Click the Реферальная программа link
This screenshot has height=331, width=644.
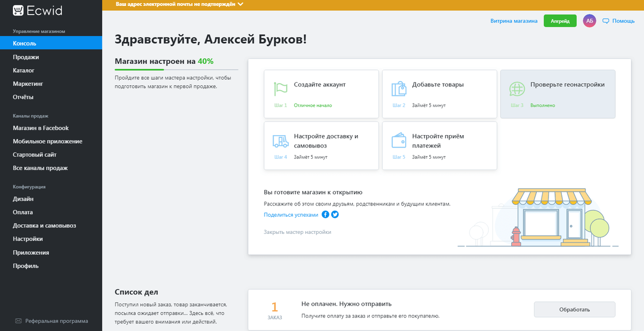(56, 321)
